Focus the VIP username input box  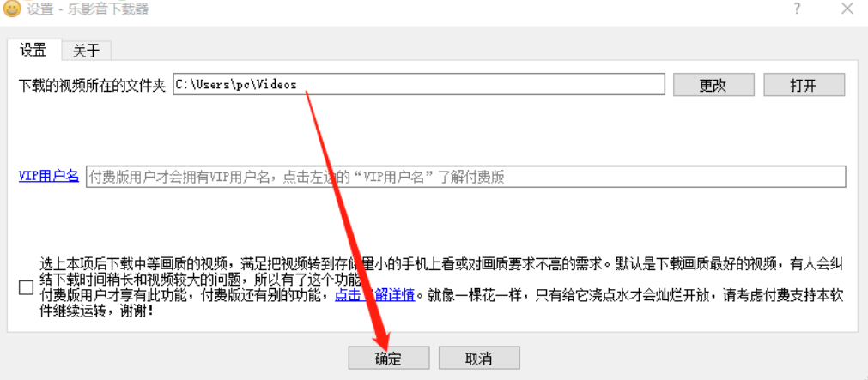[465, 177]
